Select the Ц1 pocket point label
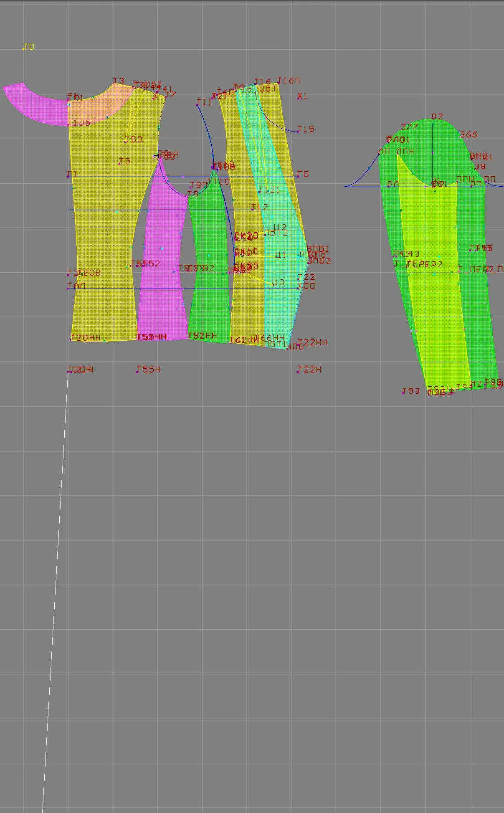Viewport: 504px width, 813px height. point(281,255)
